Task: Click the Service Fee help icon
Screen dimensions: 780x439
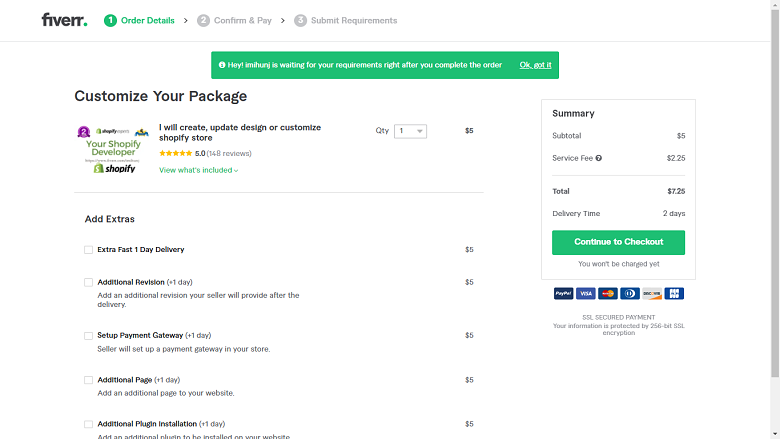Action: pyautogui.click(x=598, y=158)
